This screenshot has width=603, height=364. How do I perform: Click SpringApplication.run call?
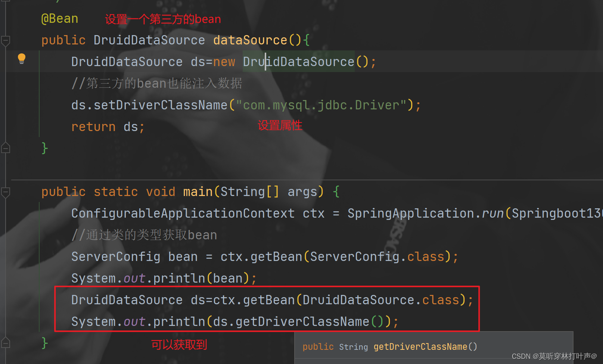coord(426,214)
